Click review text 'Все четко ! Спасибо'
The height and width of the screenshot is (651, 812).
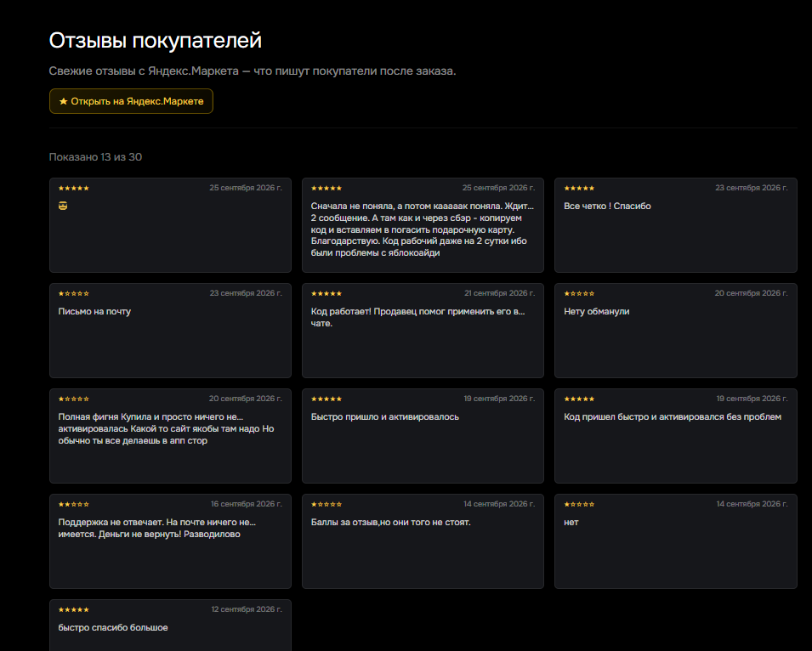pos(607,206)
